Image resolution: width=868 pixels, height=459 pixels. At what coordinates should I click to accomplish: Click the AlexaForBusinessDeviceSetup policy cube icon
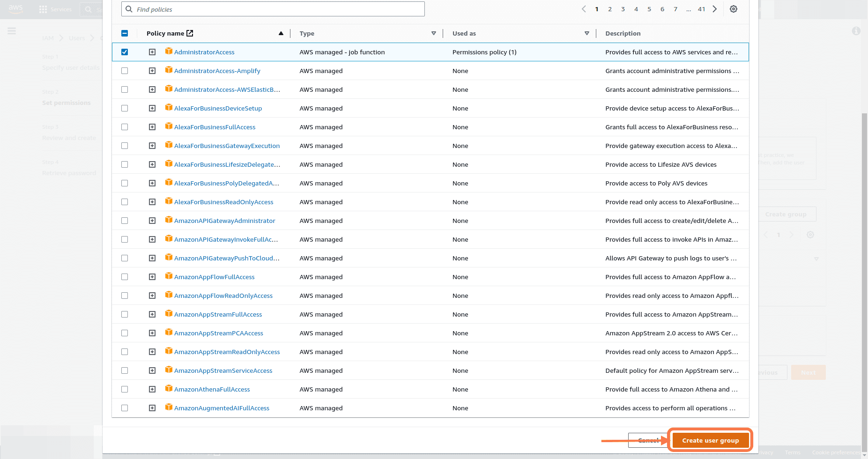(169, 107)
